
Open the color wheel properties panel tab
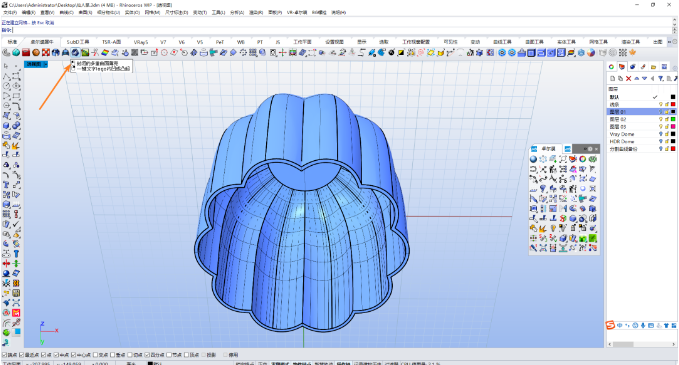pyautogui.click(x=611, y=67)
